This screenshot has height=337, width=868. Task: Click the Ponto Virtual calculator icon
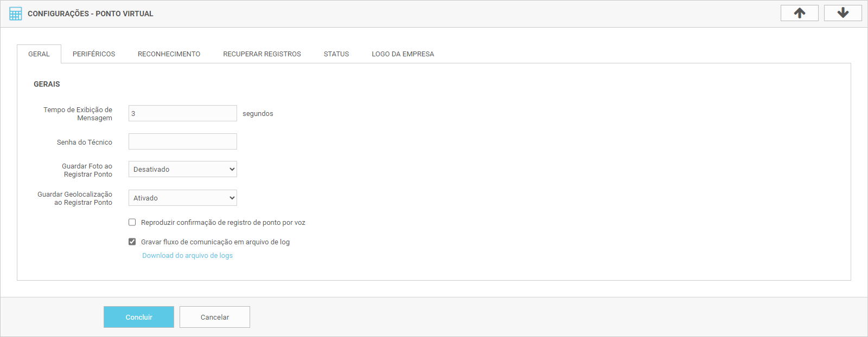click(x=16, y=14)
